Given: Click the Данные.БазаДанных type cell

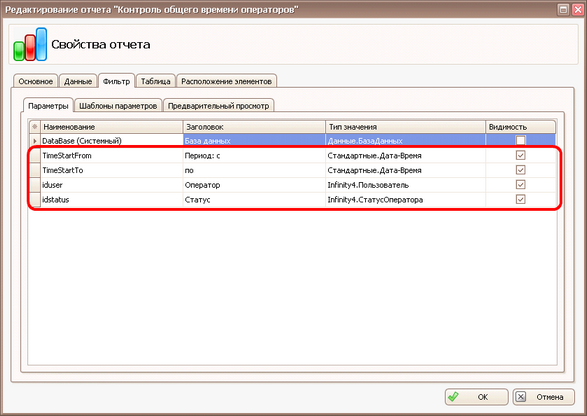Looking at the screenshot, I should click(x=405, y=141).
